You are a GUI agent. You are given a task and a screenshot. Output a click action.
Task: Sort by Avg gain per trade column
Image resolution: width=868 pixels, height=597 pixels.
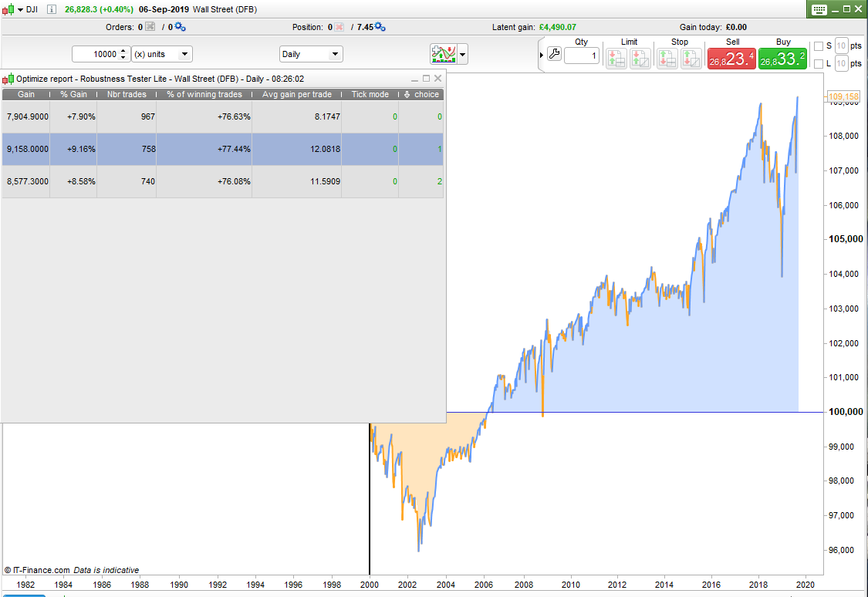(296, 94)
